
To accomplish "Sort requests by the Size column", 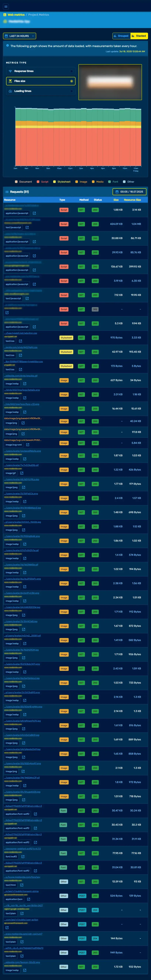I will (116, 200).
